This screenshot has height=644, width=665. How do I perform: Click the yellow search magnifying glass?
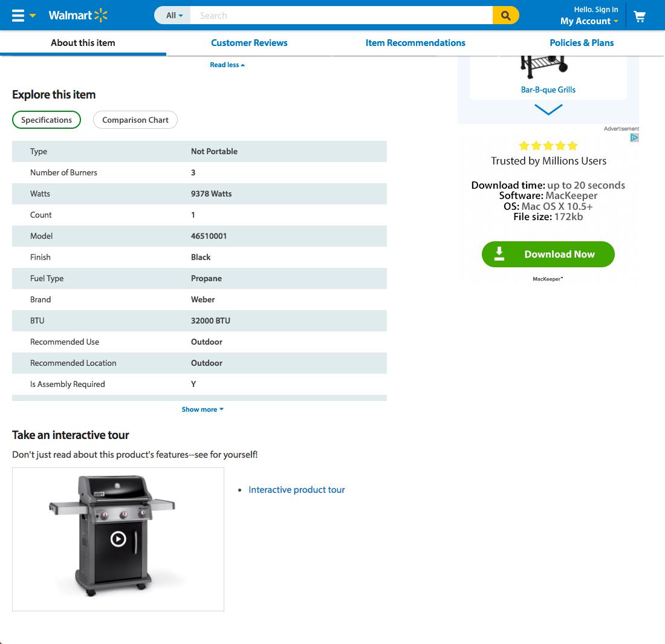(x=506, y=15)
